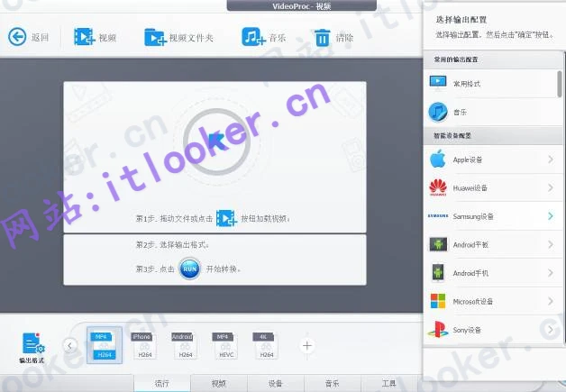Click the Sony PlayStation logo icon
Screen dimensions: 566x392
coord(438,329)
